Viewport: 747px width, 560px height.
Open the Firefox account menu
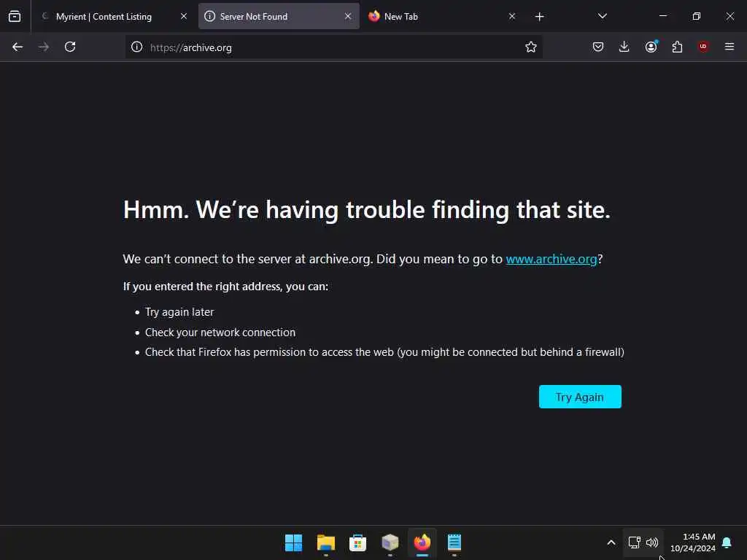point(651,46)
